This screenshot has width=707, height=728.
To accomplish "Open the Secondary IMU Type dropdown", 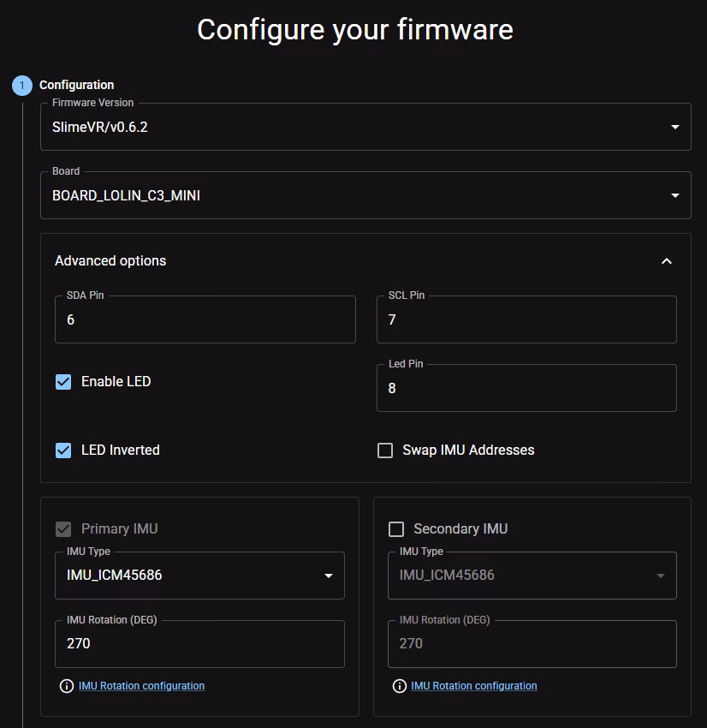I will click(532, 576).
